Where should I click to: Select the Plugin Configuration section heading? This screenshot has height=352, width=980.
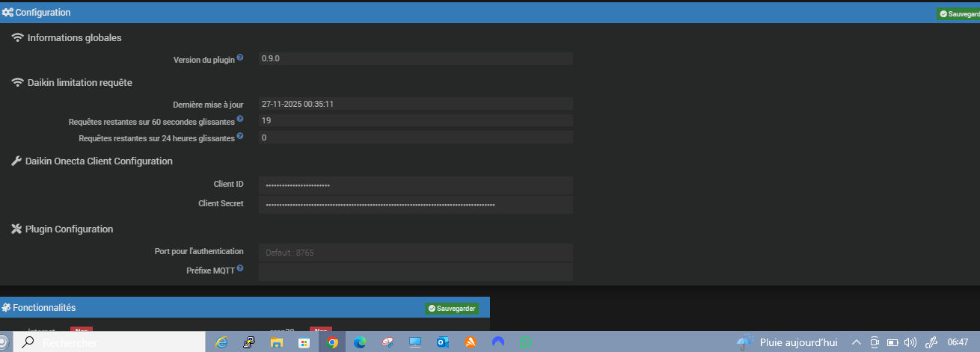pyautogui.click(x=69, y=229)
